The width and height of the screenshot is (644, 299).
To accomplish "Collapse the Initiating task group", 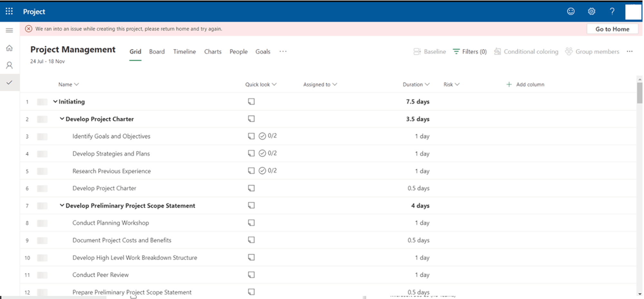I will [55, 101].
